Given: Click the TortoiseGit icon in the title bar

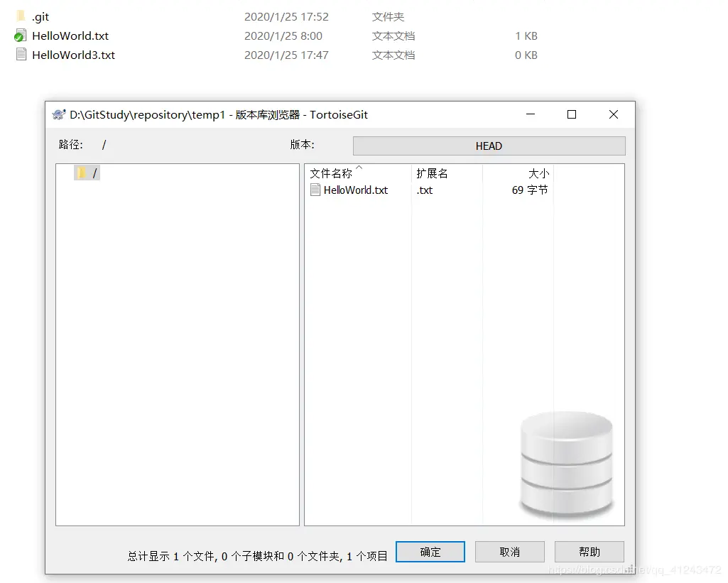Looking at the screenshot, I should pyautogui.click(x=57, y=114).
